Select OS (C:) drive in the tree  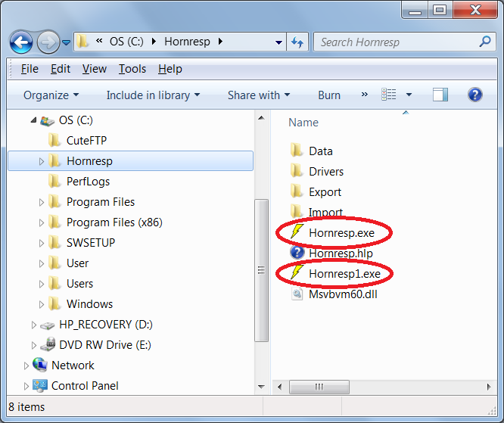[76, 120]
